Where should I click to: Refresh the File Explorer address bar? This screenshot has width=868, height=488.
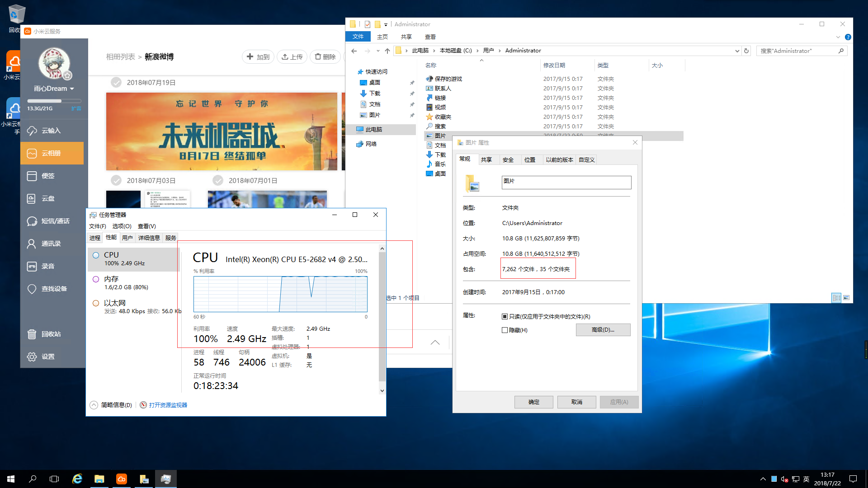746,51
